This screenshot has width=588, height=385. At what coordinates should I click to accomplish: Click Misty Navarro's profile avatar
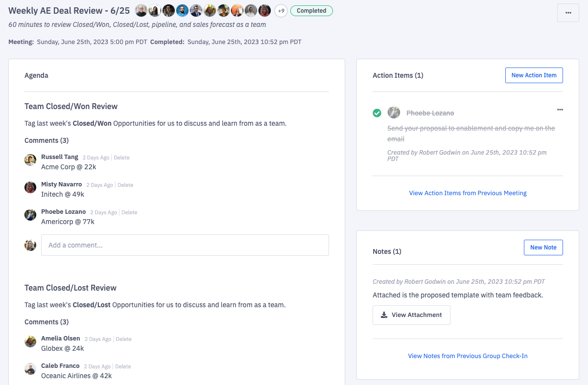pyautogui.click(x=30, y=187)
